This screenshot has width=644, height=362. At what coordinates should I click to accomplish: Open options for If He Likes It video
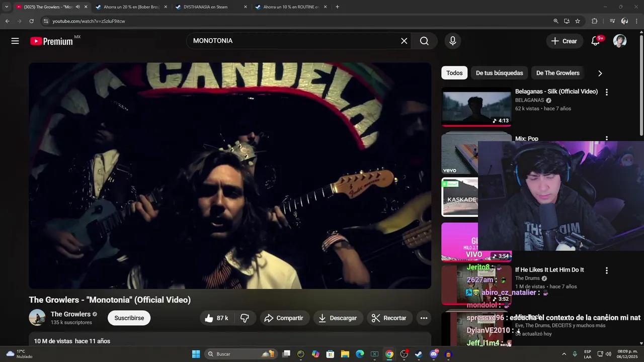point(606,270)
